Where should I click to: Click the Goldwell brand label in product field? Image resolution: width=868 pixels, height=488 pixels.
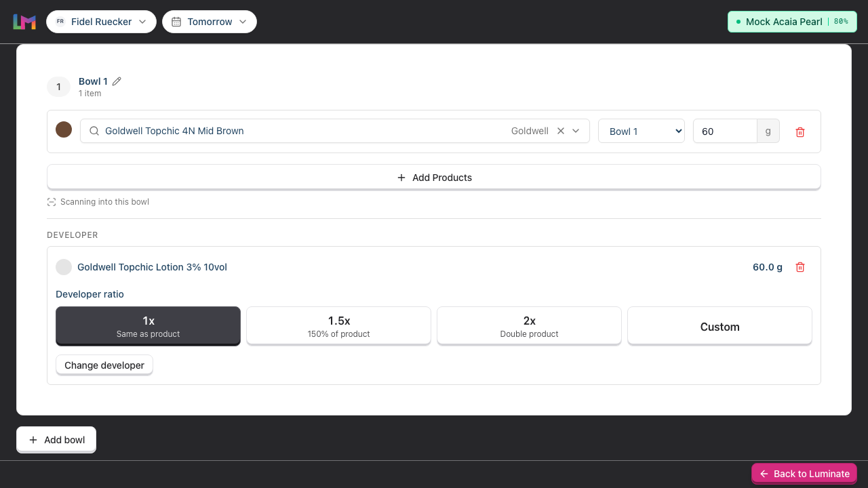(x=530, y=131)
